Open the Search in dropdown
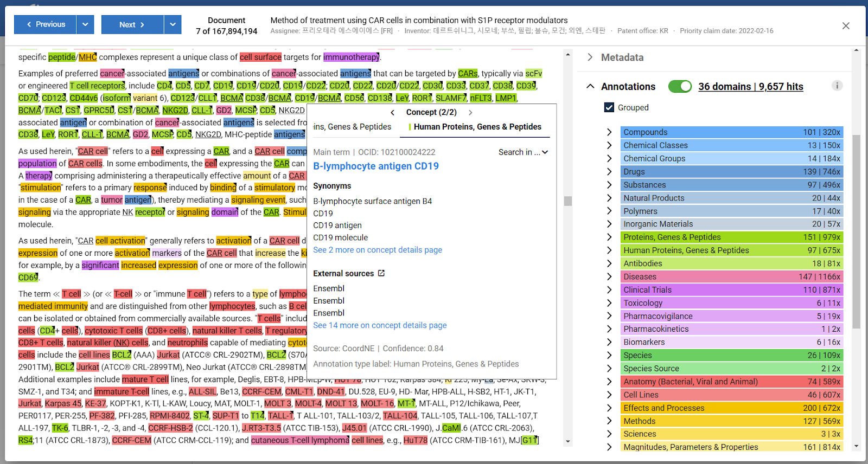The width and height of the screenshot is (868, 464). coord(523,152)
